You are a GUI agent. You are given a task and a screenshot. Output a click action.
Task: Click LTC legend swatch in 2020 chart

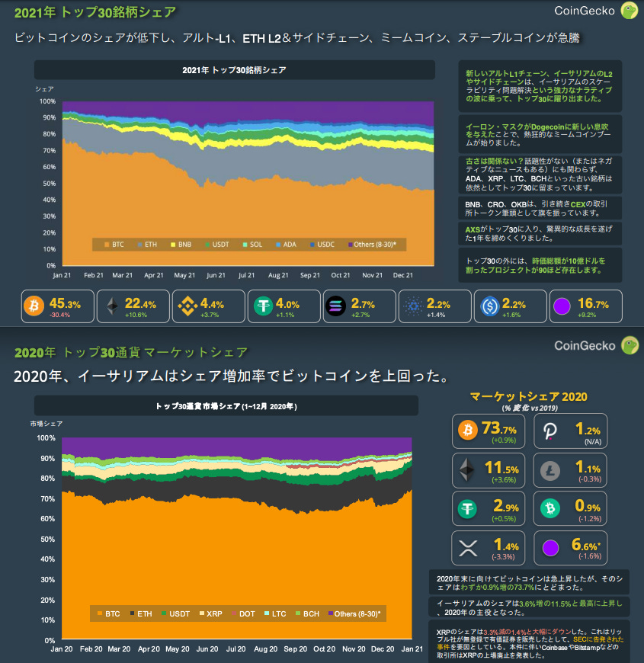(267, 613)
